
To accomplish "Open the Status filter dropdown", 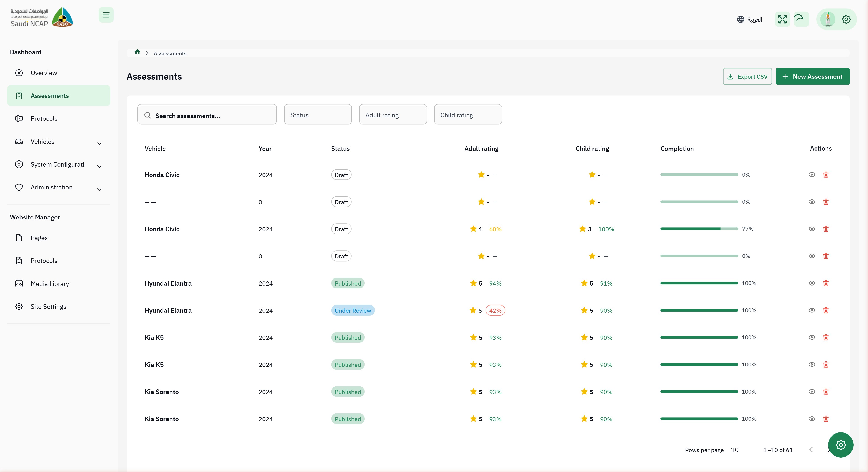I will pyautogui.click(x=318, y=115).
